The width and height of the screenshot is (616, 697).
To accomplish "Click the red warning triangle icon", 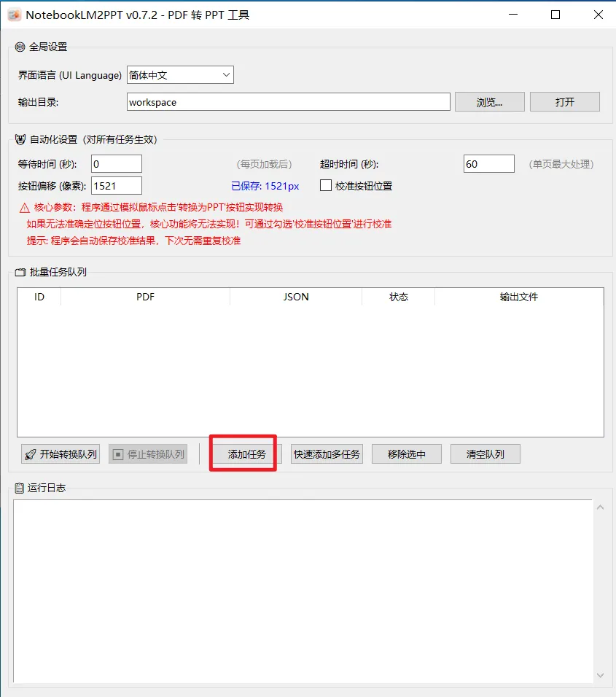I will click(x=25, y=208).
